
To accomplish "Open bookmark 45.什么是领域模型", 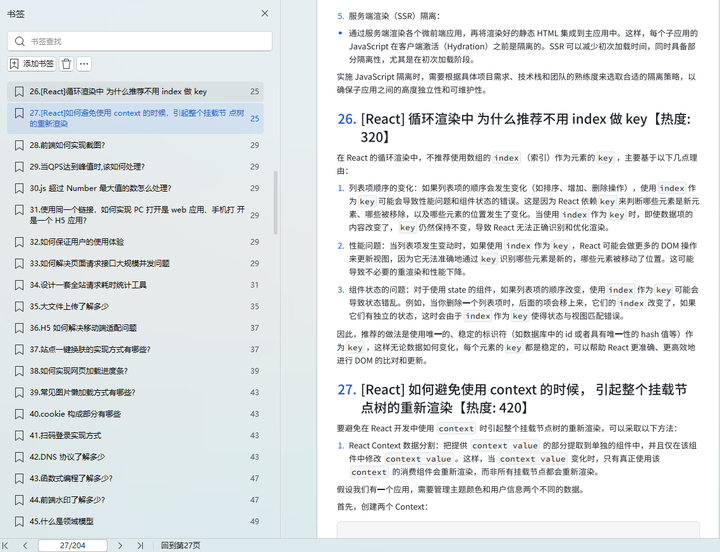I will point(135,522).
